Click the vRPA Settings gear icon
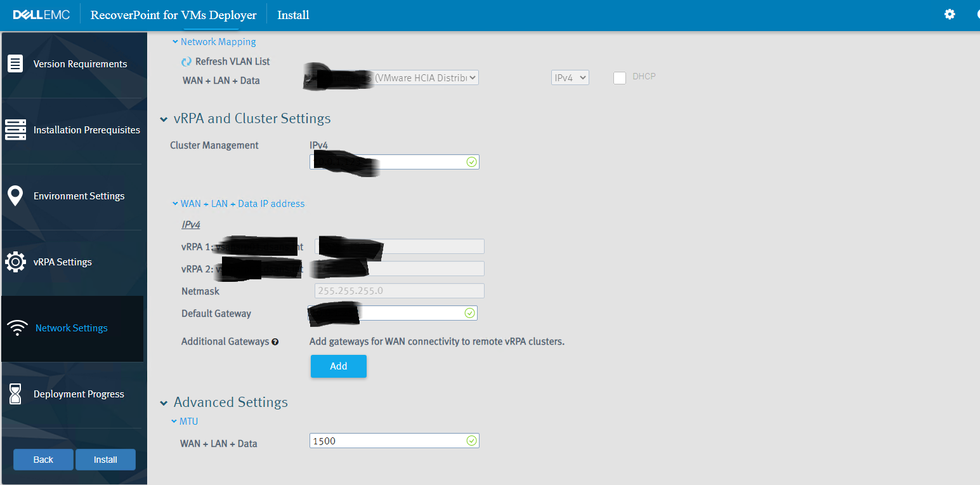Image resolution: width=980 pixels, height=485 pixels. tap(15, 262)
